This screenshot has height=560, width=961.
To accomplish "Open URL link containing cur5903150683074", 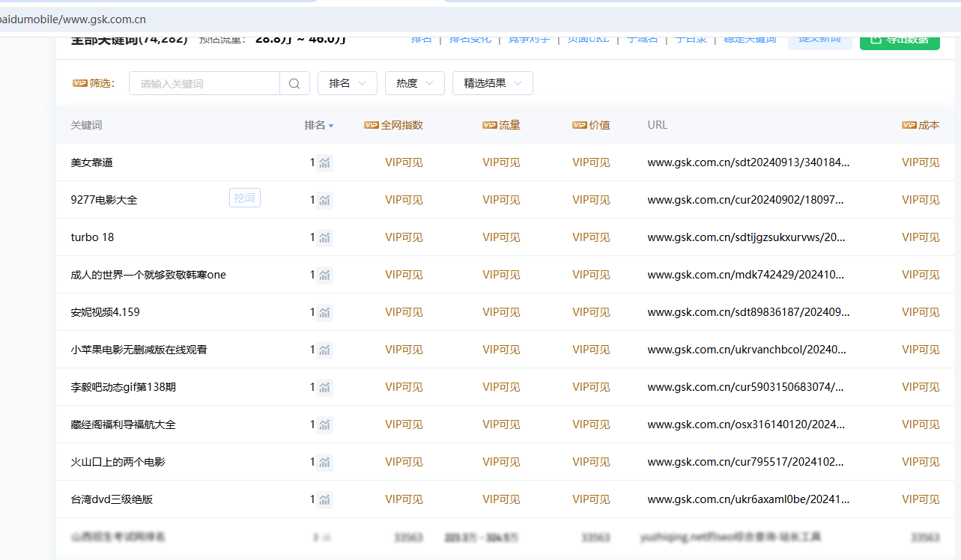I will coord(746,387).
